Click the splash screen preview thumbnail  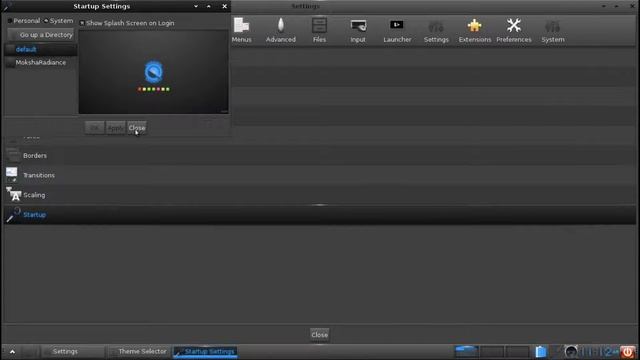point(153,72)
